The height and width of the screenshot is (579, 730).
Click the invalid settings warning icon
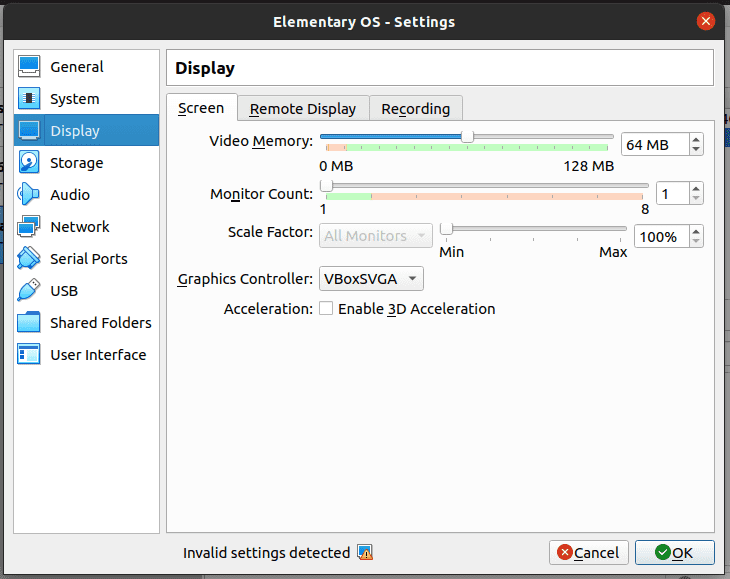[x=365, y=553]
